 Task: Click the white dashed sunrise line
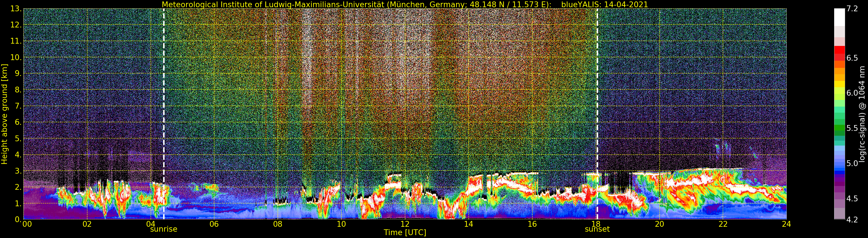pos(164,114)
